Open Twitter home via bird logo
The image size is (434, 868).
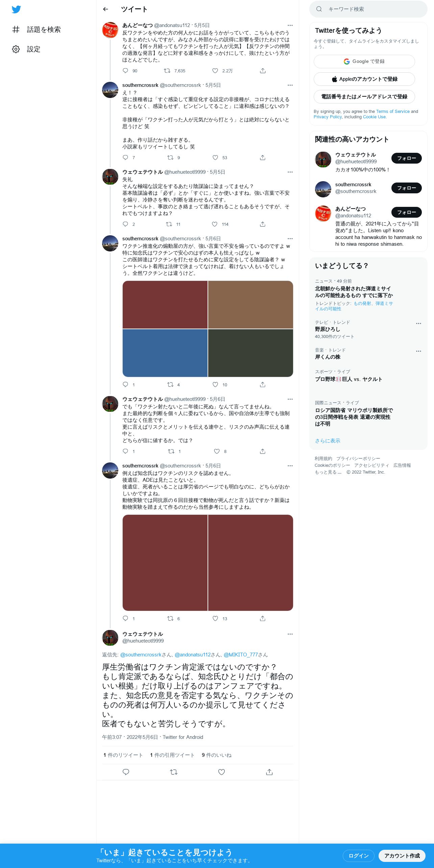(x=16, y=9)
